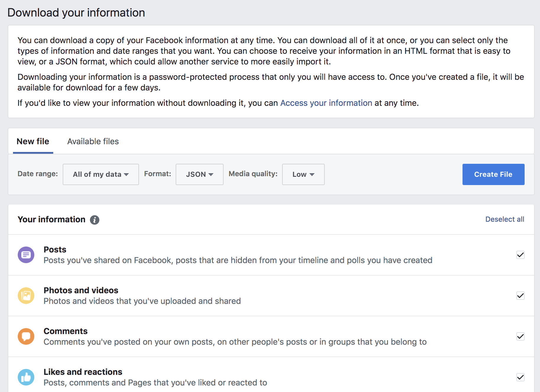Click the Date range label

coord(38,174)
